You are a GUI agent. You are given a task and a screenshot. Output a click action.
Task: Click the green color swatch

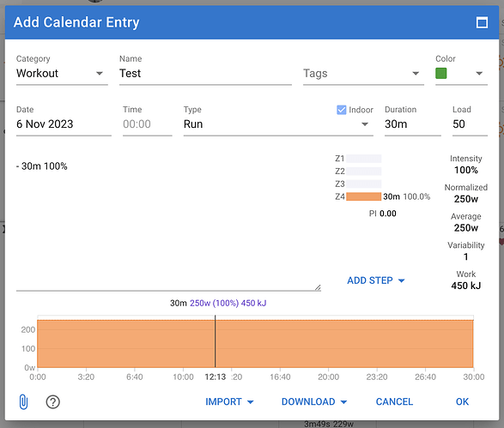point(441,73)
